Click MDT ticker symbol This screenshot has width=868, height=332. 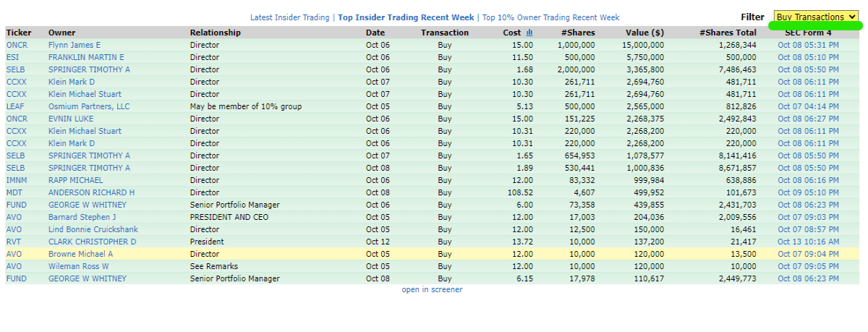pos(14,192)
